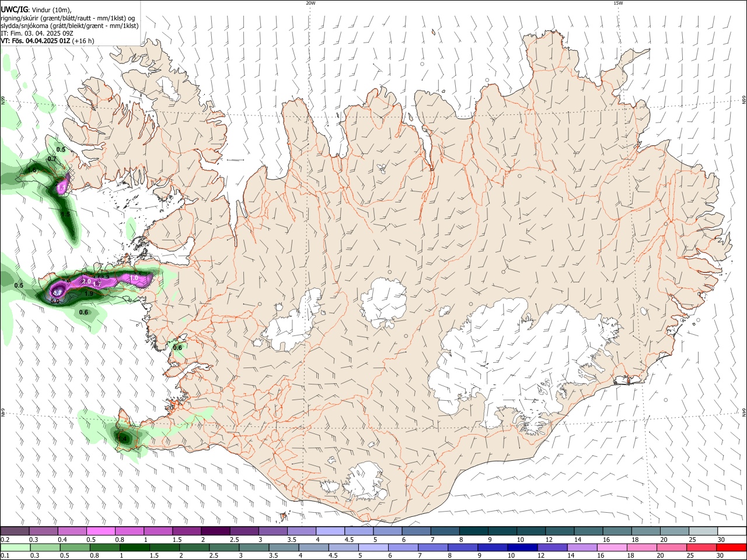Click the '1.9' precipitation value on the map
747x560 pixels.
(89, 293)
